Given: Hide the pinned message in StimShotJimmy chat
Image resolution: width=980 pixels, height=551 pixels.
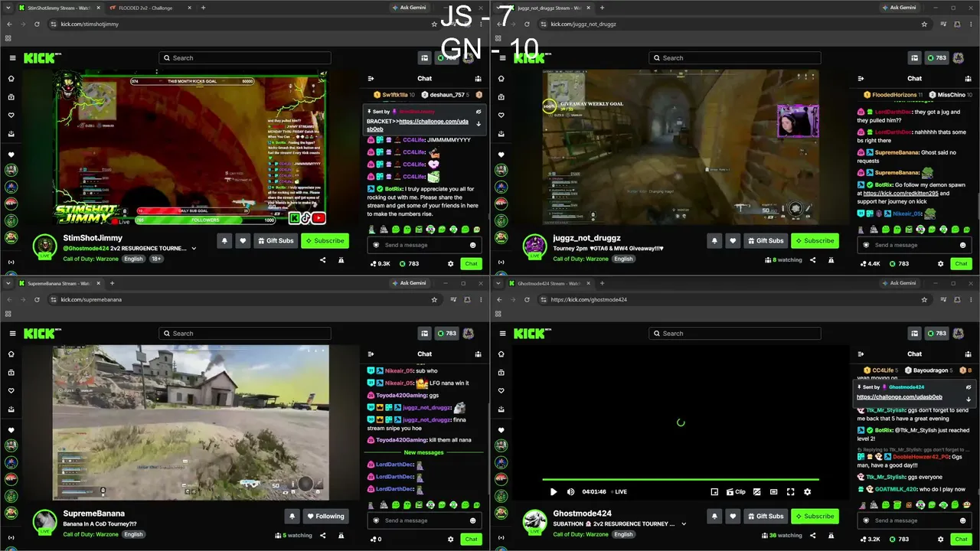Looking at the screenshot, I should (x=479, y=112).
